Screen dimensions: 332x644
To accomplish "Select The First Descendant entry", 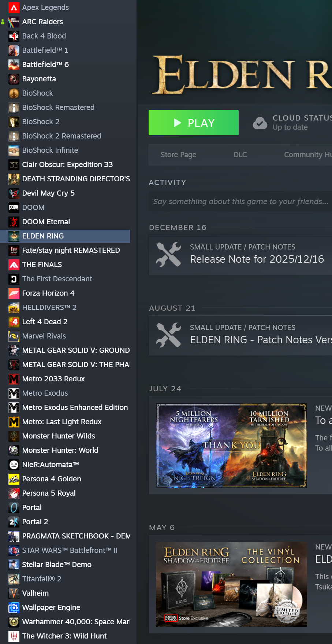I will click(65, 279).
